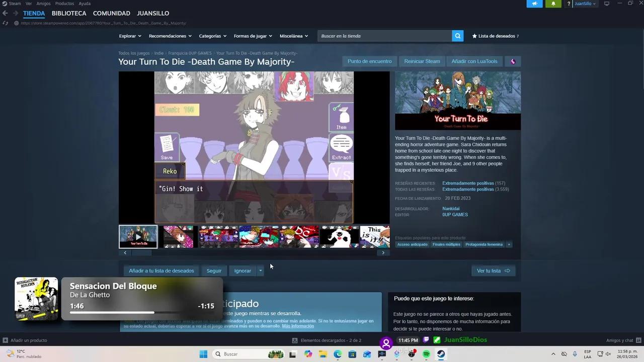The height and width of the screenshot is (362, 644).
Task: Open File Explorer from the taskbar
Action: [323, 354]
